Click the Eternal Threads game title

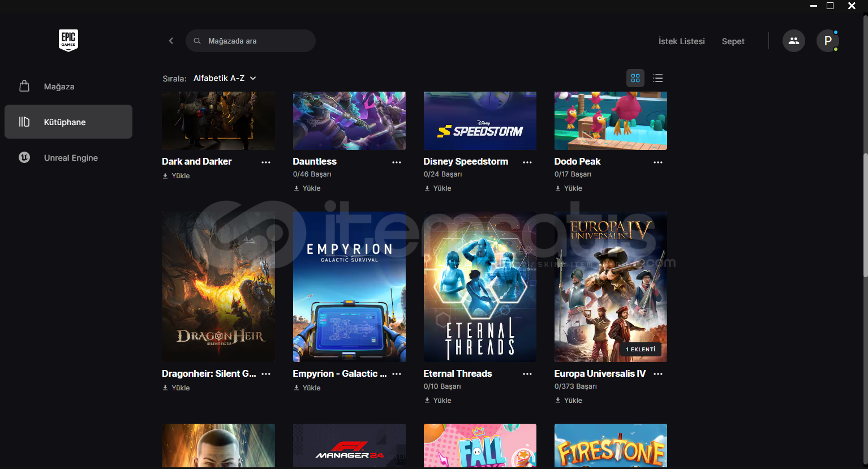coord(458,373)
